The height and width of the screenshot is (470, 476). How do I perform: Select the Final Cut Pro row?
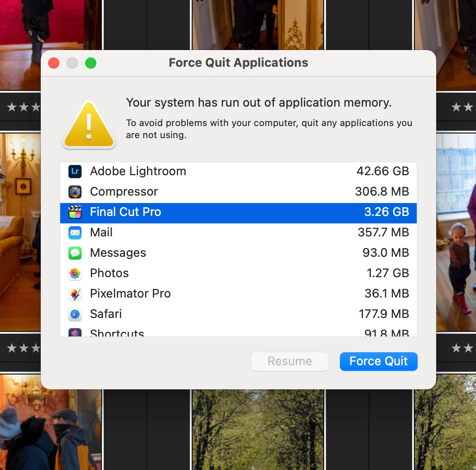click(238, 212)
